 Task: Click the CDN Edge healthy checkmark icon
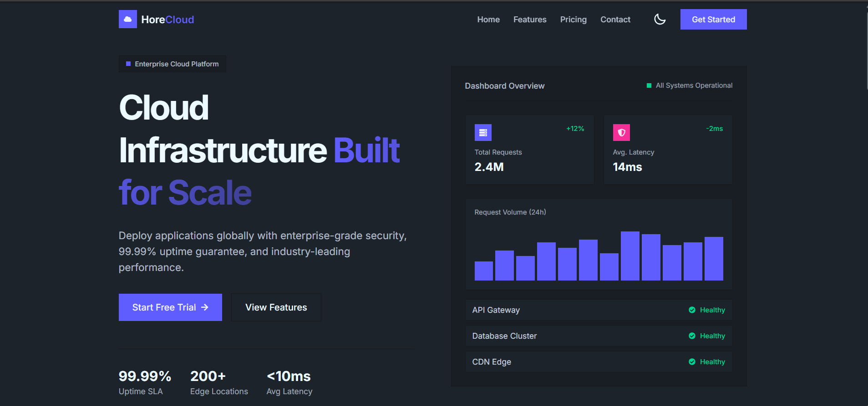point(692,362)
